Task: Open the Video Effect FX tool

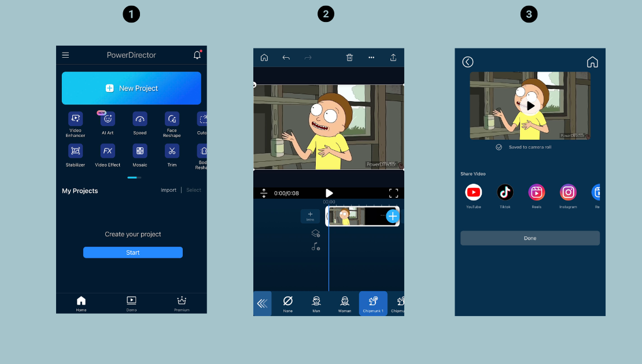Action: click(108, 155)
